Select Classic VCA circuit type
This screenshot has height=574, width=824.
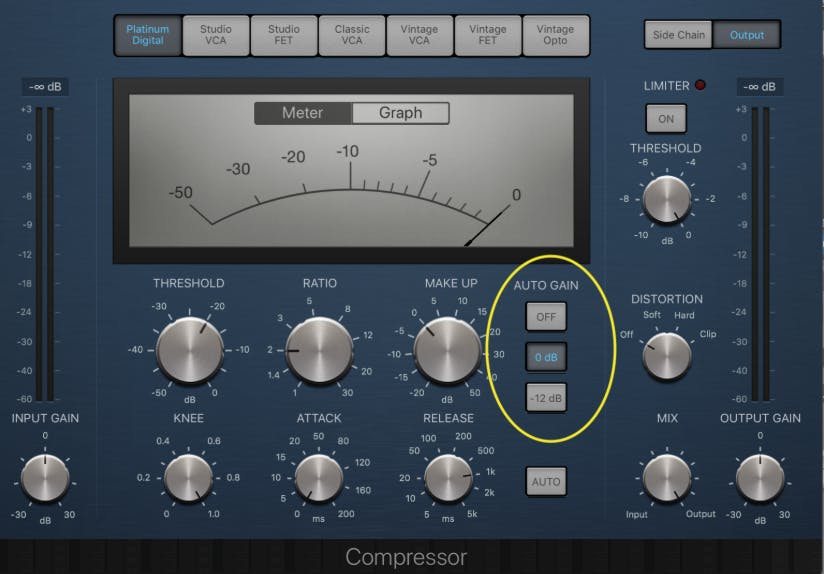tap(351, 35)
